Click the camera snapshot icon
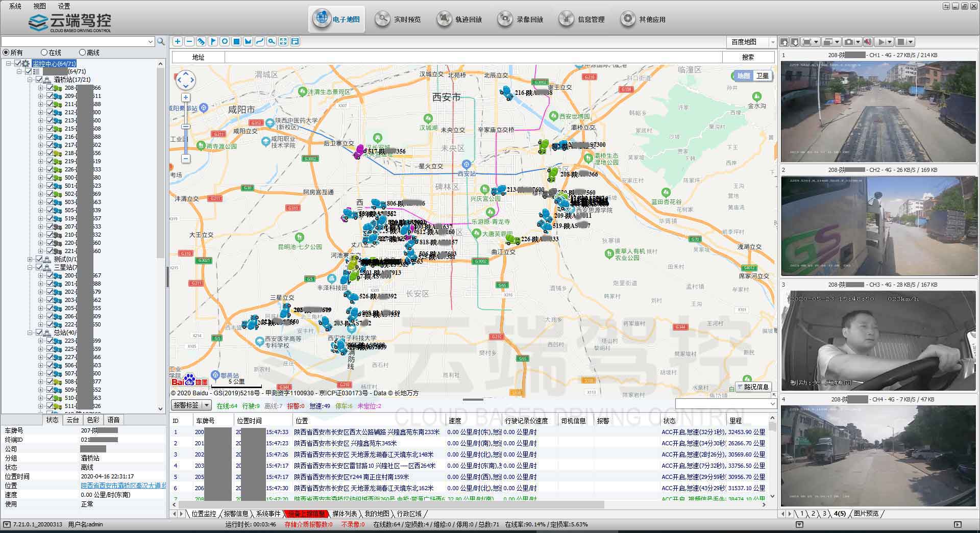Viewport: 980px width, 533px height. click(x=848, y=42)
